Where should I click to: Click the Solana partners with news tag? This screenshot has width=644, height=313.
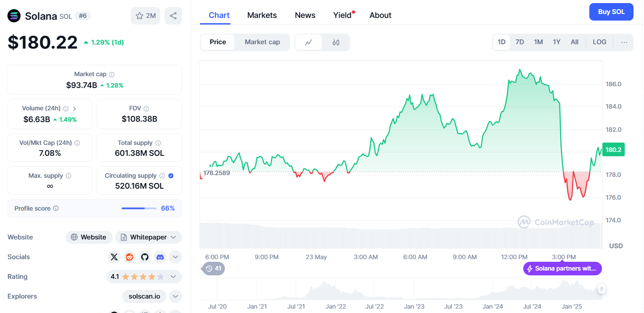click(563, 268)
